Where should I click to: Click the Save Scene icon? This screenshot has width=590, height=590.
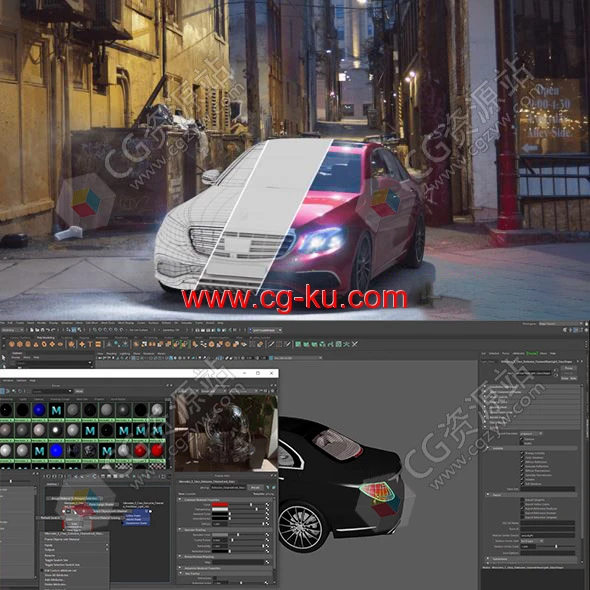point(43,330)
